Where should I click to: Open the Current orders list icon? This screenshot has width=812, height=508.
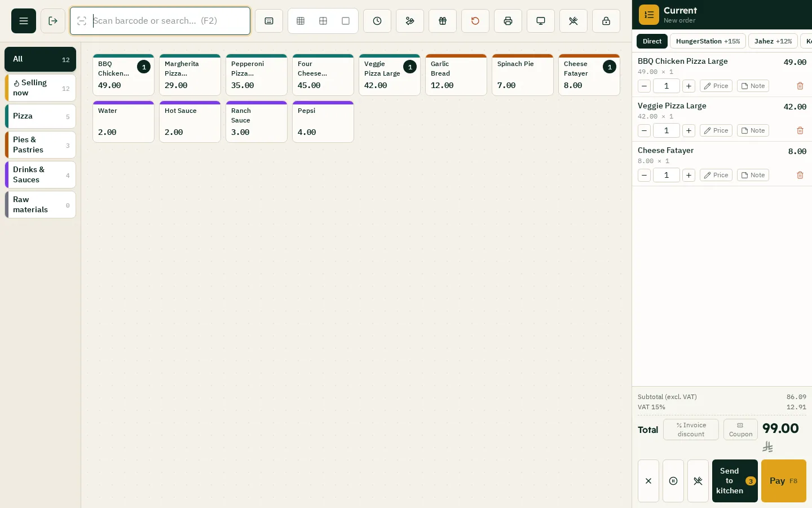648,15
